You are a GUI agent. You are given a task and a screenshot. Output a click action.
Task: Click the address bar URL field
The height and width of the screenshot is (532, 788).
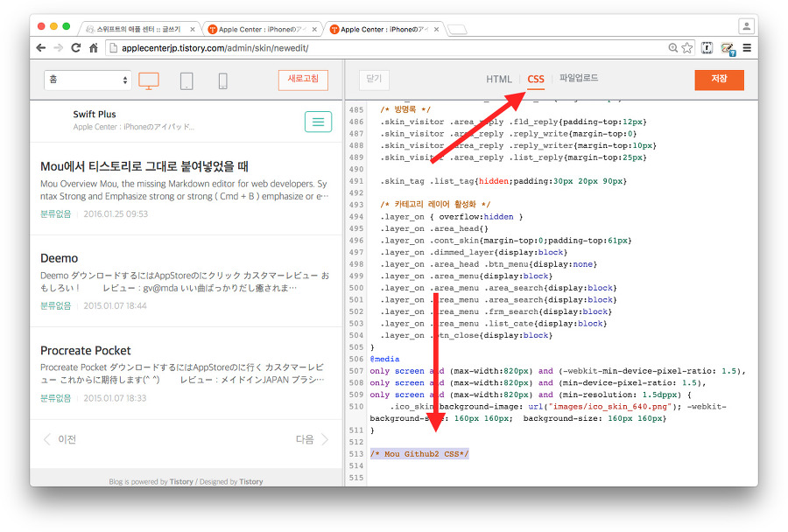386,48
